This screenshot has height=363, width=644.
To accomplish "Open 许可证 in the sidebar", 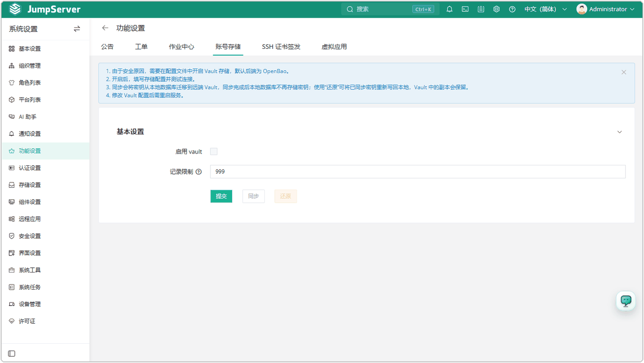I will tap(45, 321).
